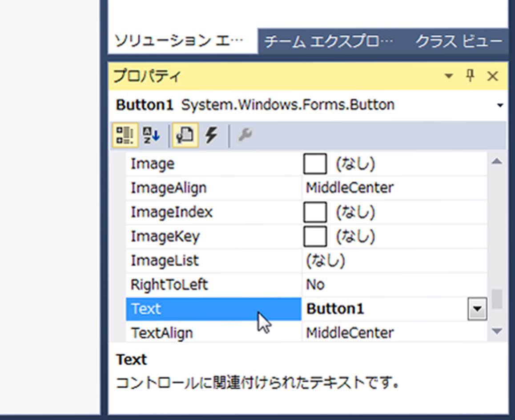Switch to クラス ビュー tab

pyautogui.click(x=459, y=42)
